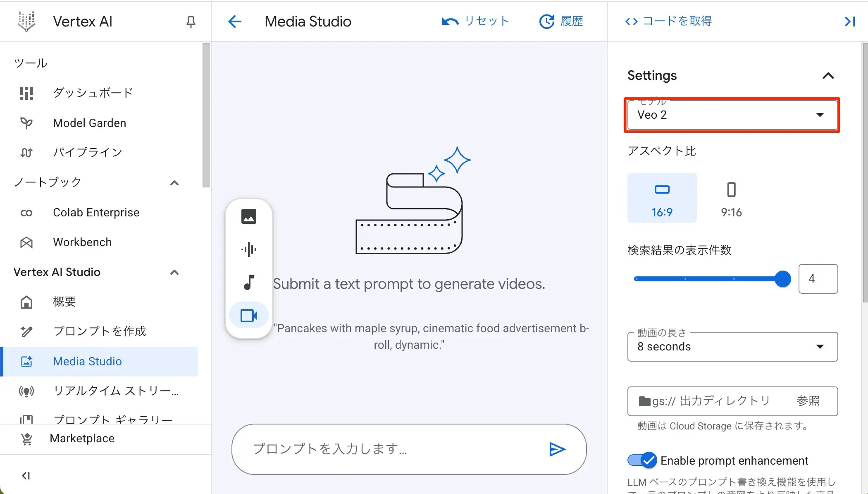Submit prompt with the send arrow

(557, 449)
